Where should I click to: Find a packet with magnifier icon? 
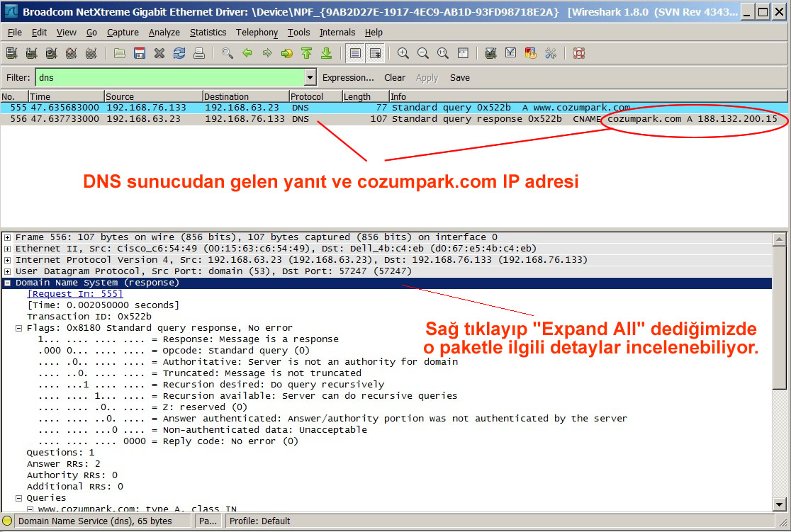(x=228, y=53)
